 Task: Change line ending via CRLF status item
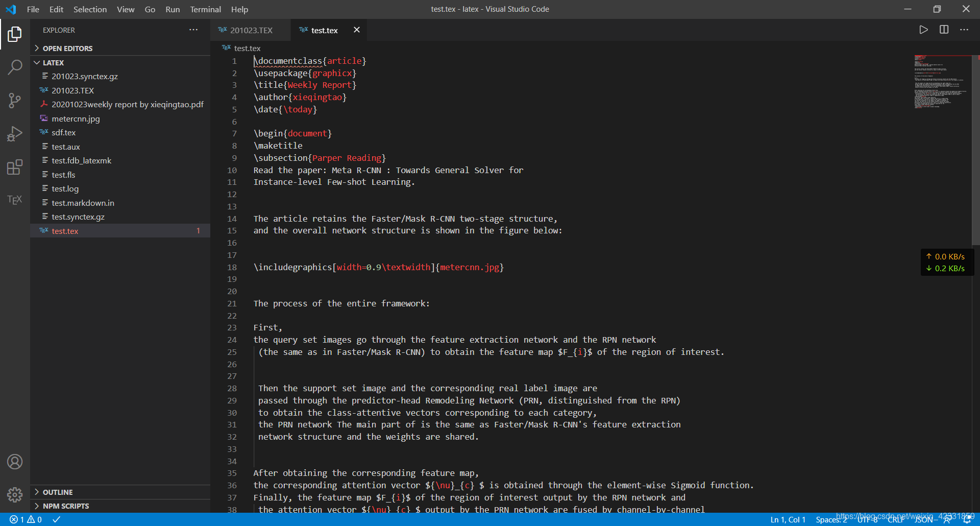[x=897, y=519]
